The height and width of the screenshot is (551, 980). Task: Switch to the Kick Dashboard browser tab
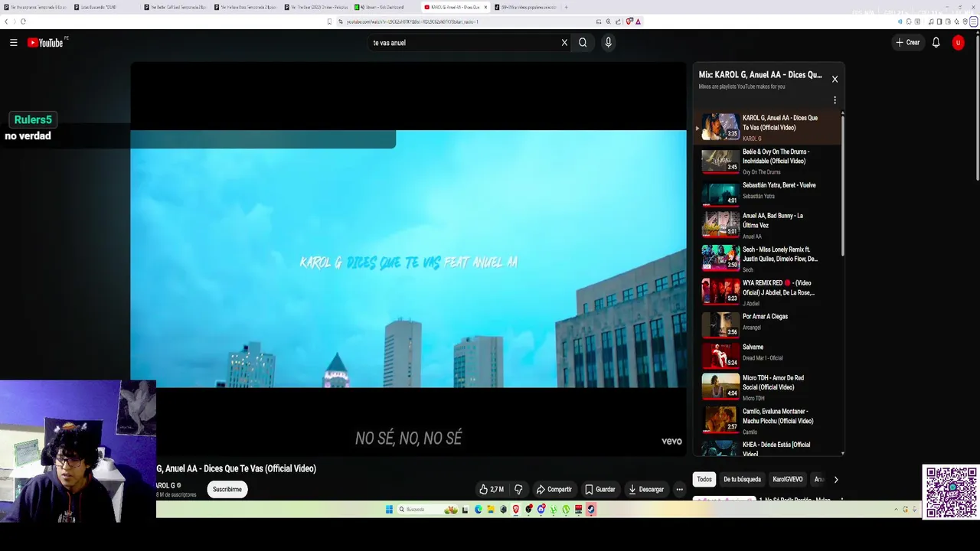[382, 7]
